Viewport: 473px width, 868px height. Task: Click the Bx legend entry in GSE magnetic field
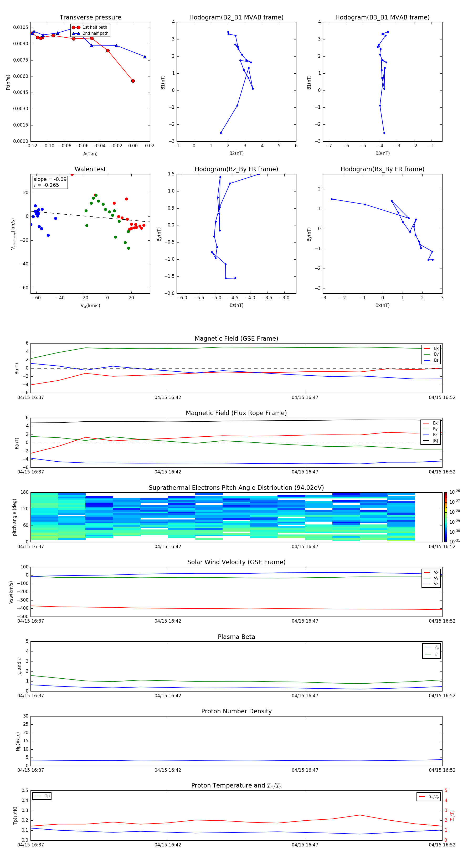(x=431, y=349)
